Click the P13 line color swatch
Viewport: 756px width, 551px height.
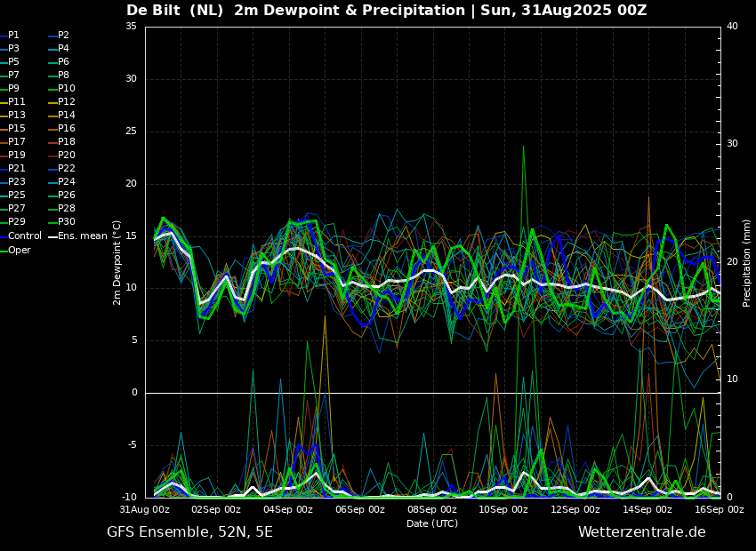(x=4, y=116)
